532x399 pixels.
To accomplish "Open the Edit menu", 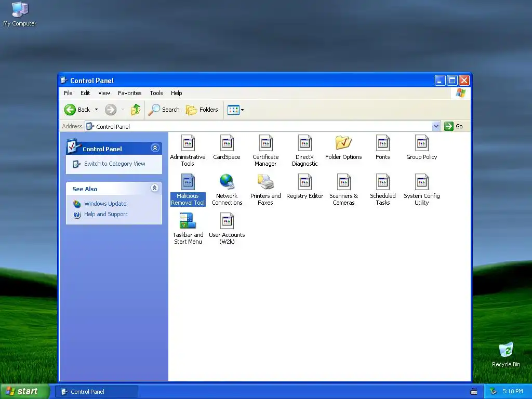I will click(x=85, y=93).
